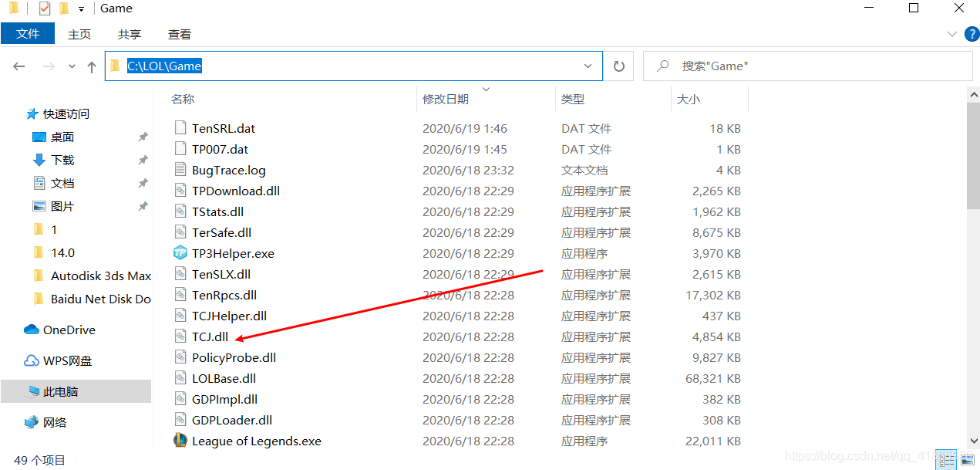Open the 14.0 folder in sidebar

coord(62,252)
